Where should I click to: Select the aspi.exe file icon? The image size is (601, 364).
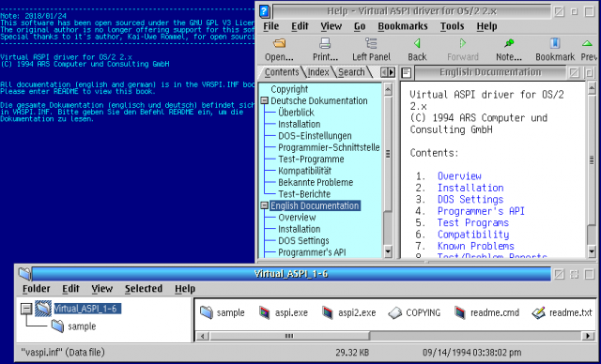tap(265, 312)
